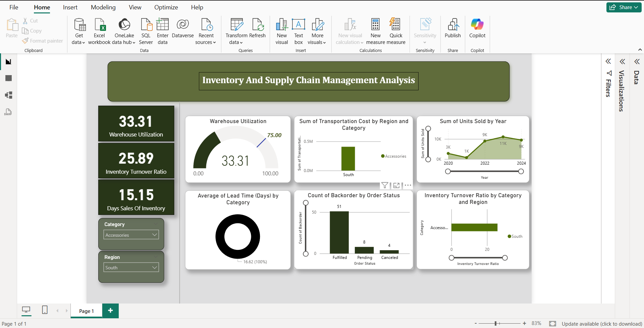
Task: Insert a New visual
Action: pyautogui.click(x=282, y=32)
